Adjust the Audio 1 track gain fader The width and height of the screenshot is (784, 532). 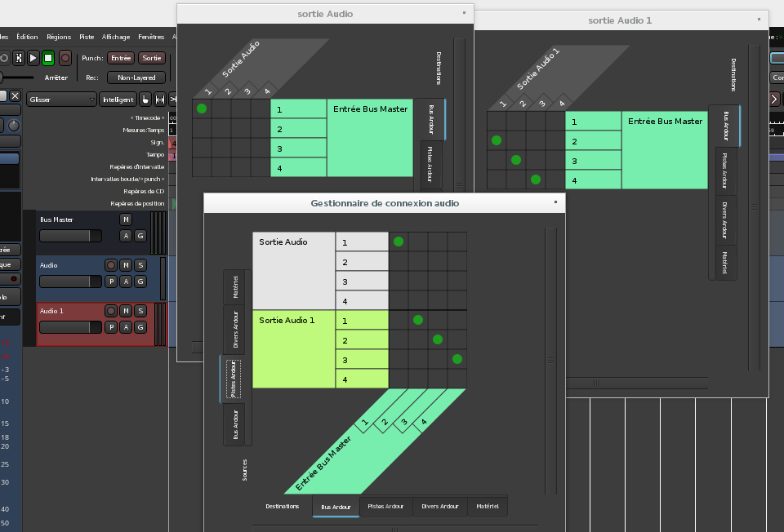tap(70, 327)
